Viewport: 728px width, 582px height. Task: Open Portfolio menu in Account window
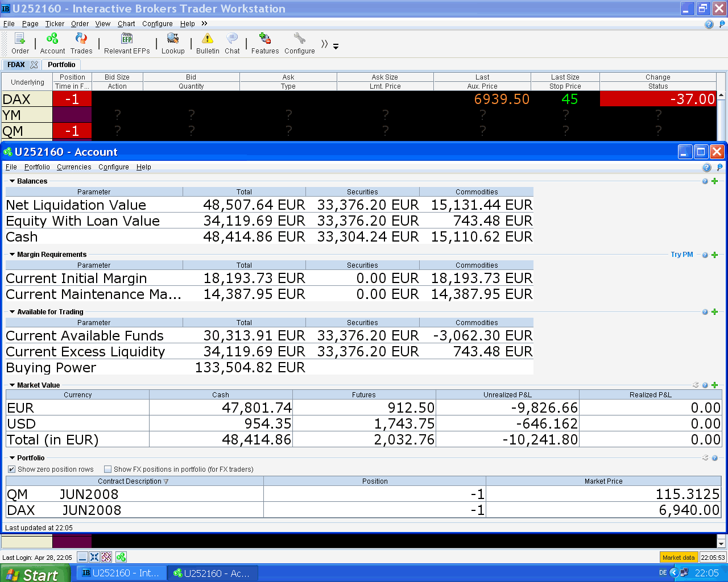(37, 167)
